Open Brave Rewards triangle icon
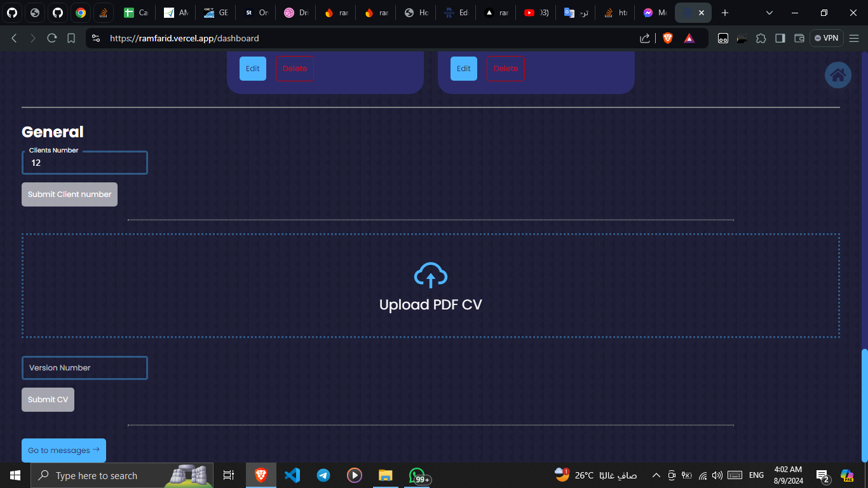This screenshot has width=868, height=488. click(689, 38)
